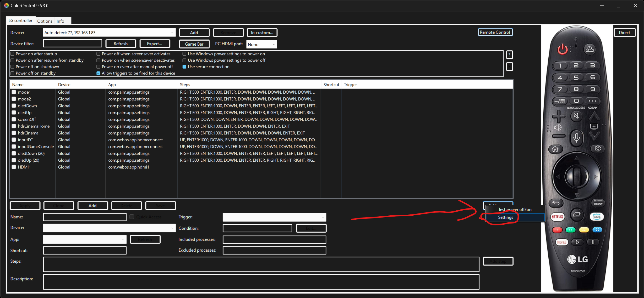Click the Remote Control button
Image resolution: width=644 pixels, height=298 pixels.
point(495,32)
